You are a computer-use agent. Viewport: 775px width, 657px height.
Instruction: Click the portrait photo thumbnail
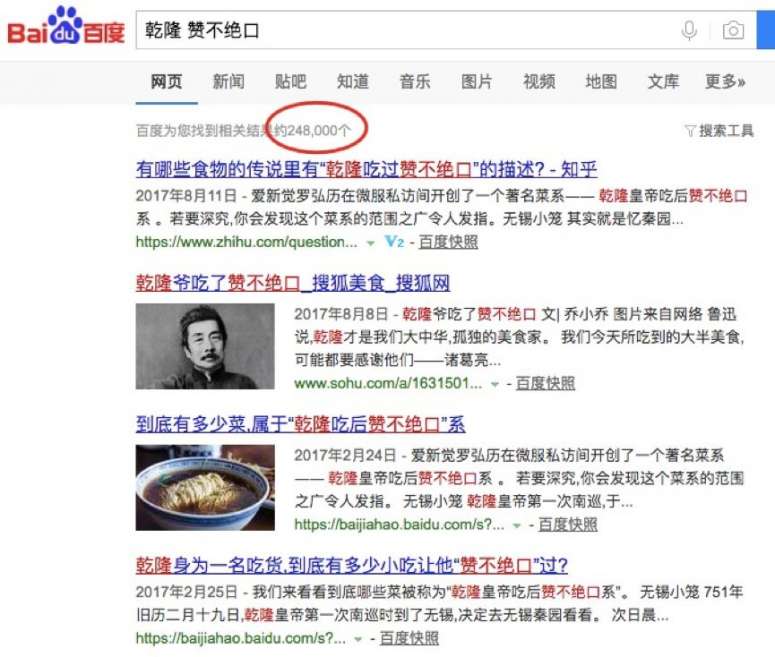[x=205, y=346]
